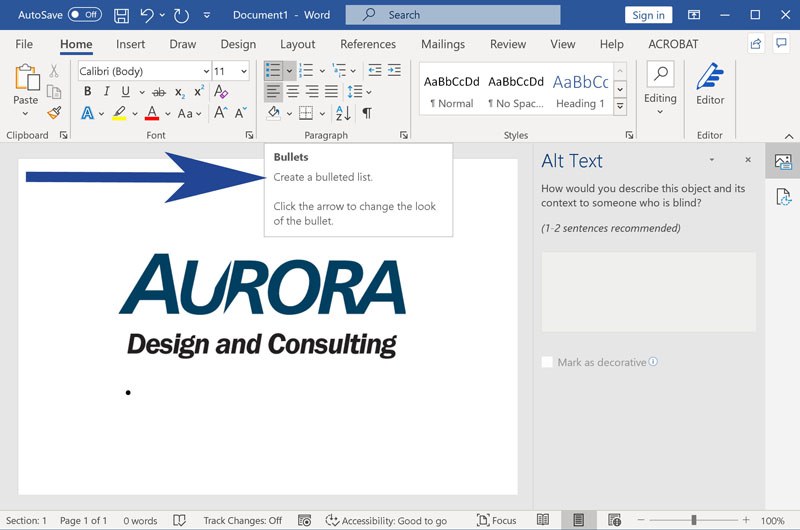Click the Shading paint bucket icon
This screenshot has width=800, height=530.
point(274,113)
